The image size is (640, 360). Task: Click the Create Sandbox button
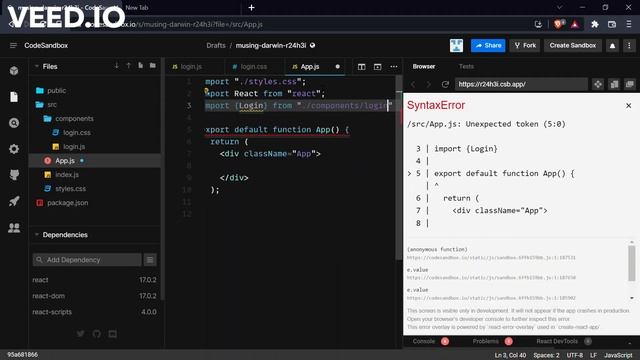click(x=573, y=46)
